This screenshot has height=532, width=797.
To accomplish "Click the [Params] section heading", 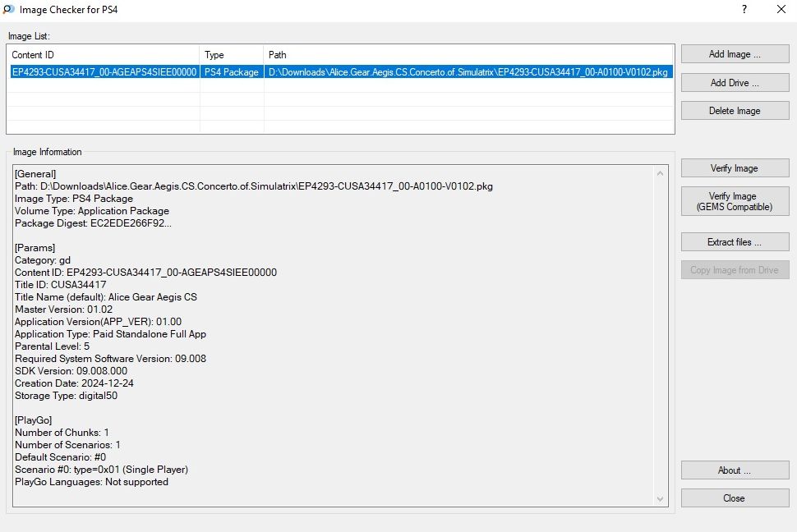I will pos(35,248).
